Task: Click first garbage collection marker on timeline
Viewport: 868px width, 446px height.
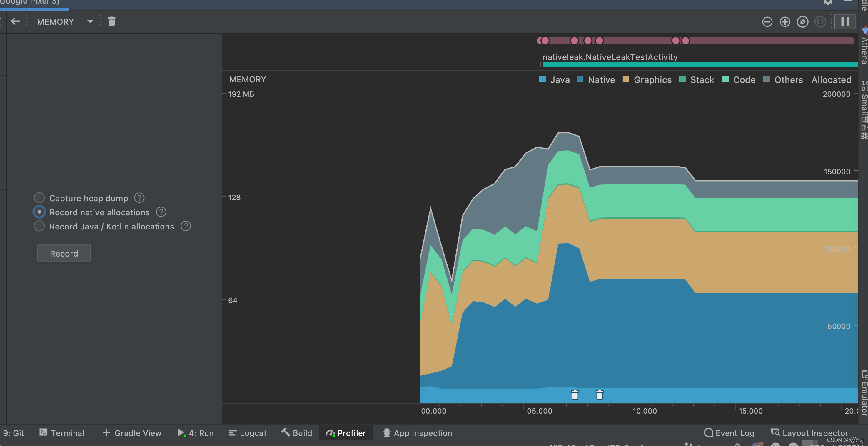Action: 575,395
